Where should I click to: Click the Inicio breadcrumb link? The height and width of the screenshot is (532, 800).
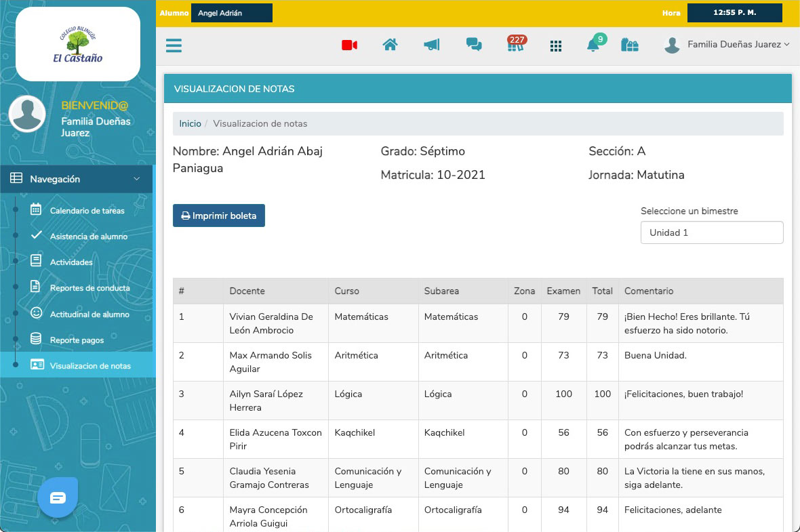(x=190, y=124)
